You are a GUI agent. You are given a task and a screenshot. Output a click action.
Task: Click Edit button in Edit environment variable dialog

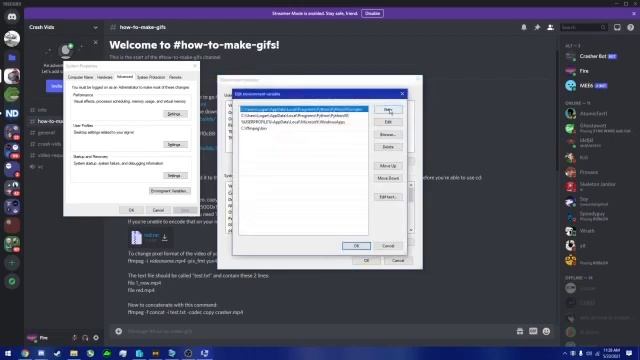pyautogui.click(x=388, y=122)
